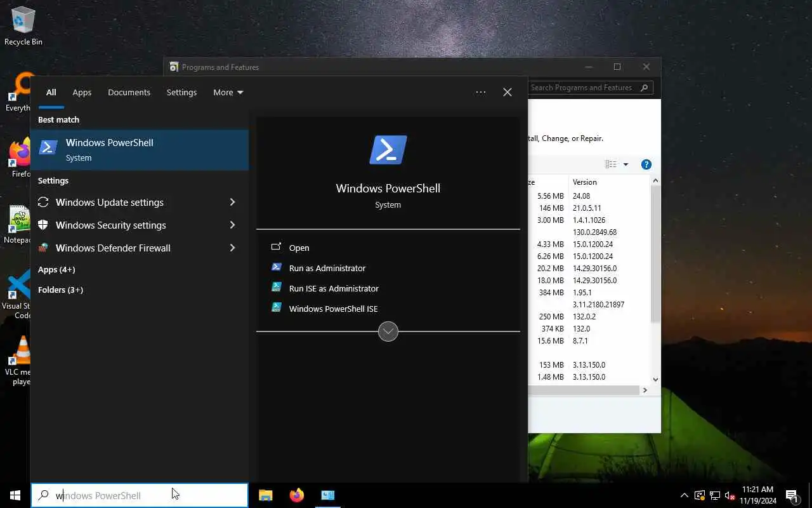
Task: Click the muted volume icon in tray
Action: tap(730, 495)
